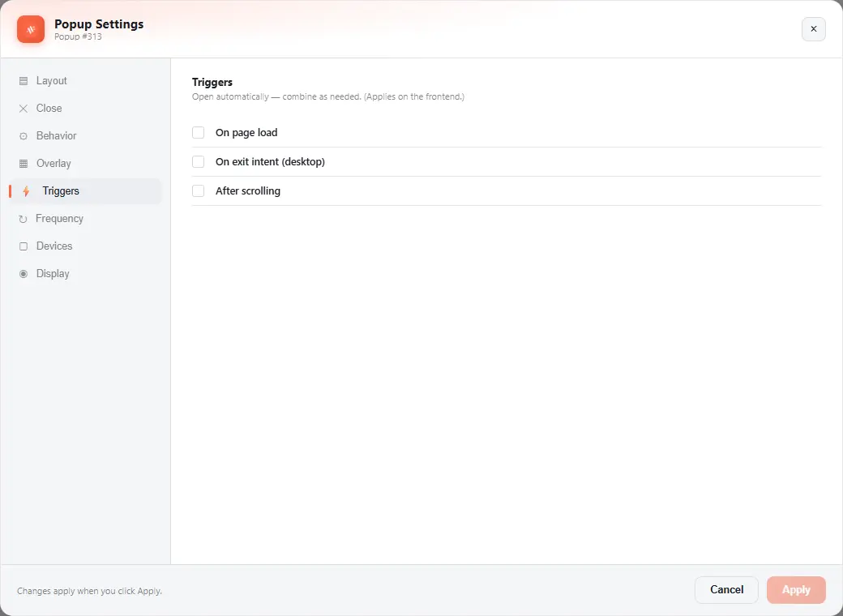Click the Devices square icon
Image resolution: width=843 pixels, height=616 pixels.
tap(24, 246)
